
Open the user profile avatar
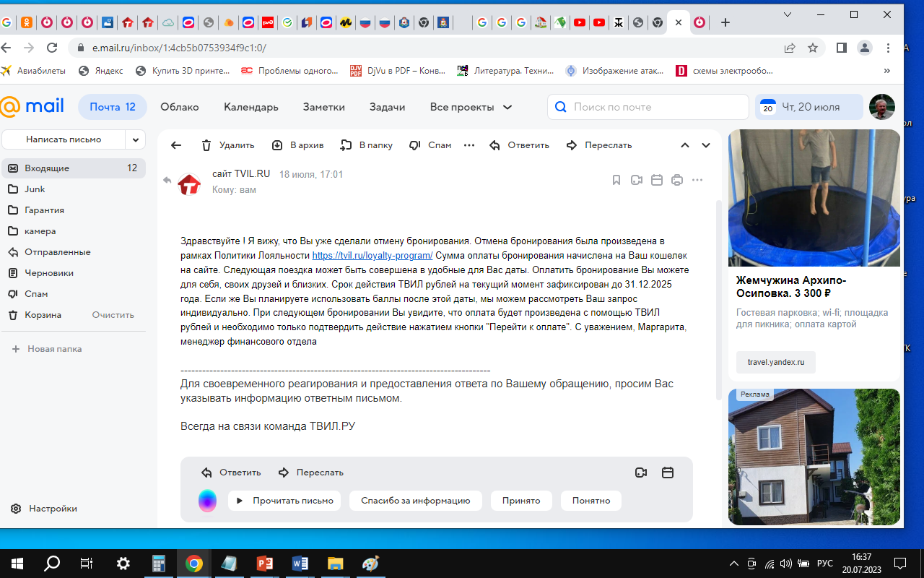pyautogui.click(x=882, y=107)
